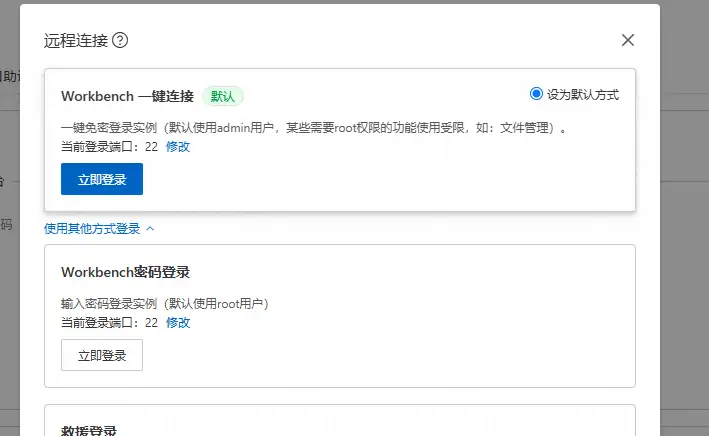Click the Workbench 一键连接 heading
Screen dimensions: 709x436
coord(128,96)
